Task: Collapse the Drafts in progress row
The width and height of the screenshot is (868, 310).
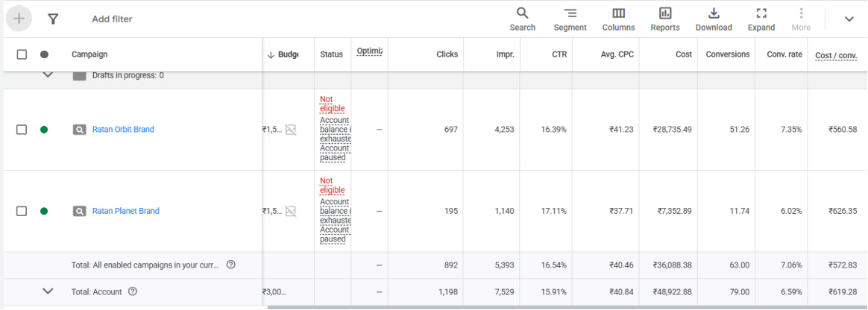Action: [x=48, y=75]
